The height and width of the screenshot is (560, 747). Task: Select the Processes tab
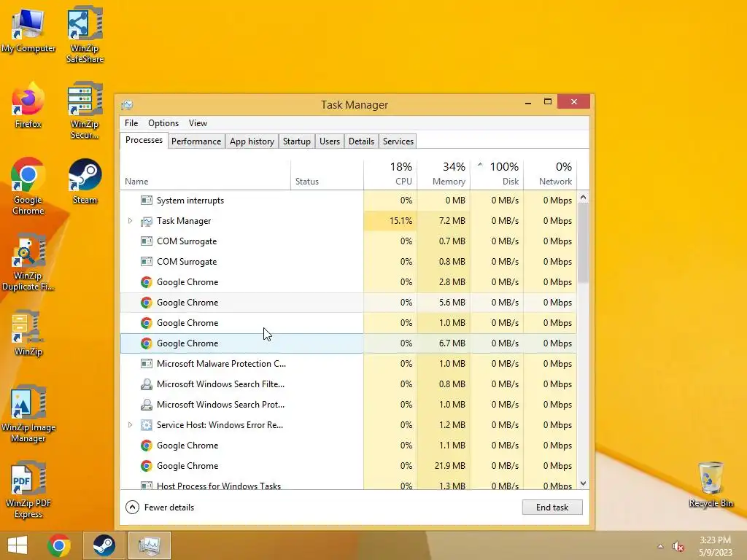pyautogui.click(x=144, y=141)
